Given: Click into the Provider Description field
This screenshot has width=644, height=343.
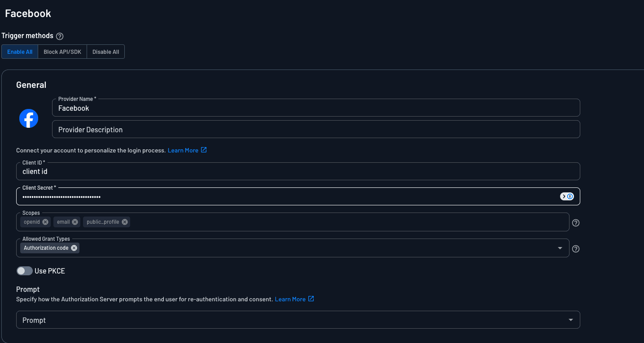Looking at the screenshot, I should click(x=316, y=129).
